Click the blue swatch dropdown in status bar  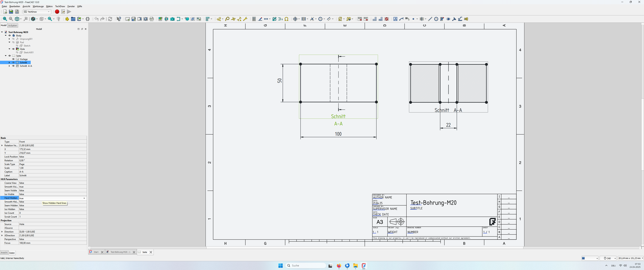click(x=590, y=258)
